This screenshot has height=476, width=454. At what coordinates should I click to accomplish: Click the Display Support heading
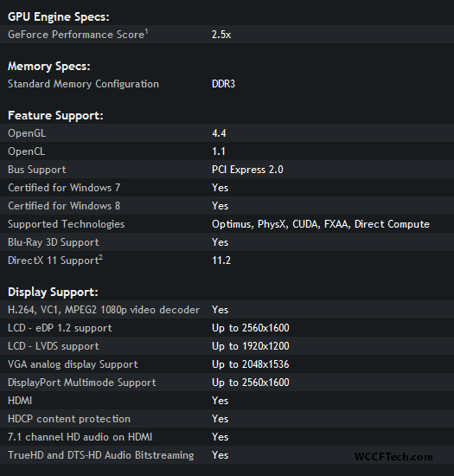[53, 293]
